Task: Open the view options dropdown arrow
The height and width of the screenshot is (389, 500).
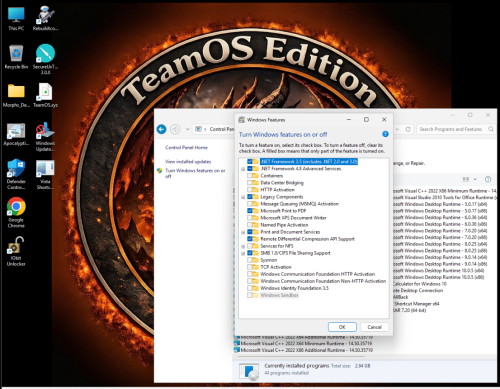Action: point(475,179)
